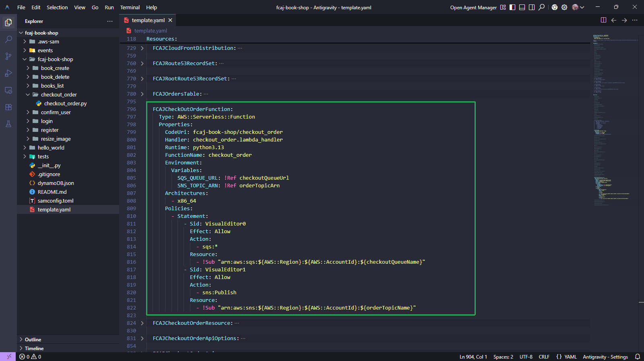Open Antigravity - Settings in status bar
Image resolution: width=644 pixels, height=361 pixels.
click(x=605, y=357)
